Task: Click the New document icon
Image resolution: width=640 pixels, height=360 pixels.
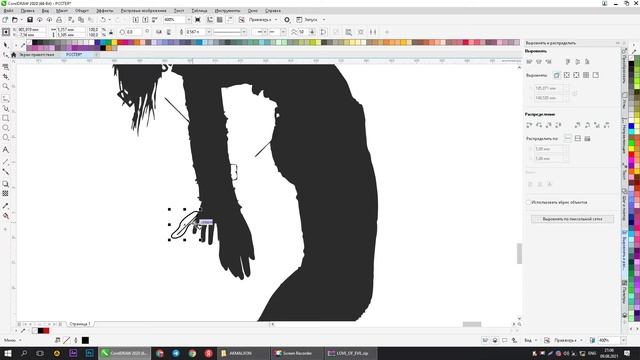Action: pyautogui.click(x=5, y=20)
